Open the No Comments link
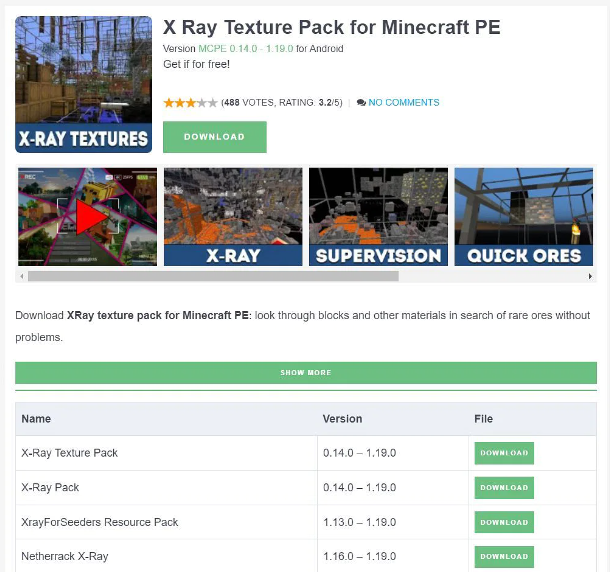Image resolution: width=610 pixels, height=572 pixels. point(404,103)
